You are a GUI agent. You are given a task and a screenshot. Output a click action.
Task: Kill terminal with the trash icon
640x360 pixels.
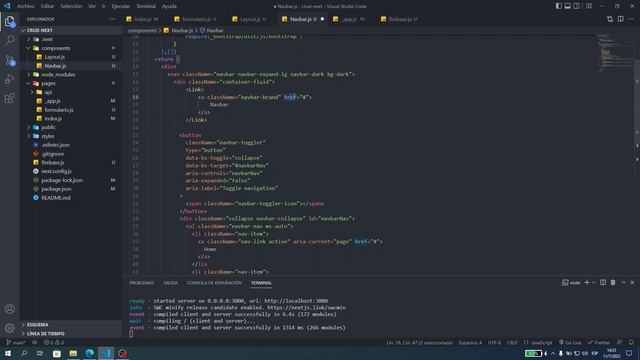pos(613,282)
